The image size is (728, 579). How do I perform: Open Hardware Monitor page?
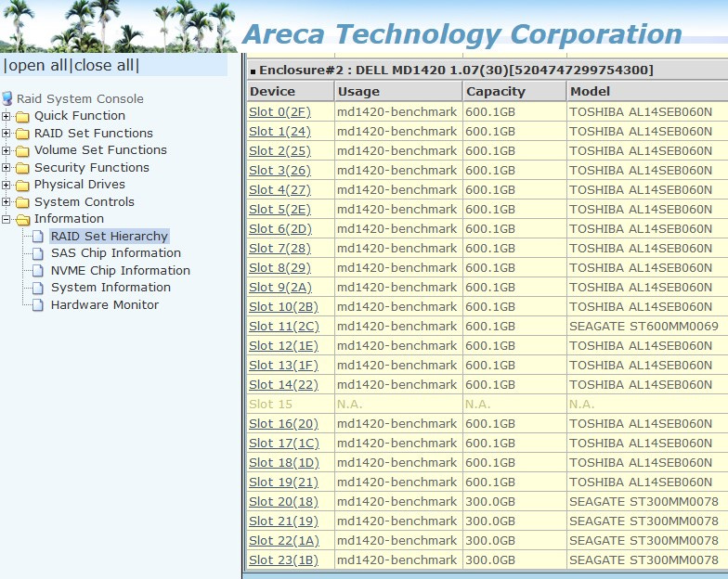[104, 304]
